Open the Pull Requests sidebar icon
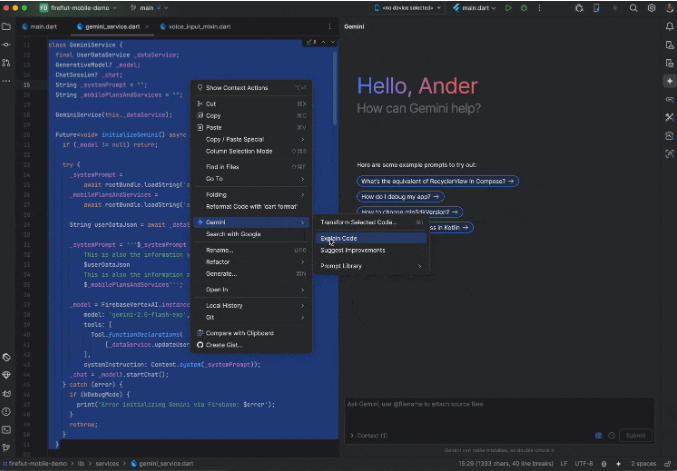Image resolution: width=677 pixels, height=471 pixels. 6,63
